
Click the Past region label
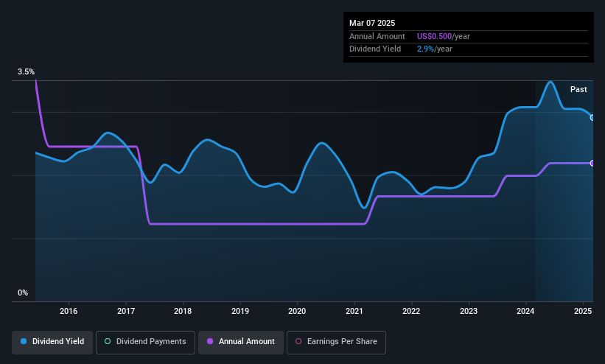click(x=578, y=90)
